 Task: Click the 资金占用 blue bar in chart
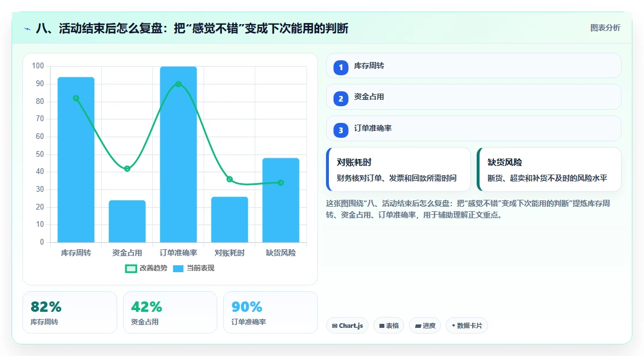click(x=127, y=221)
